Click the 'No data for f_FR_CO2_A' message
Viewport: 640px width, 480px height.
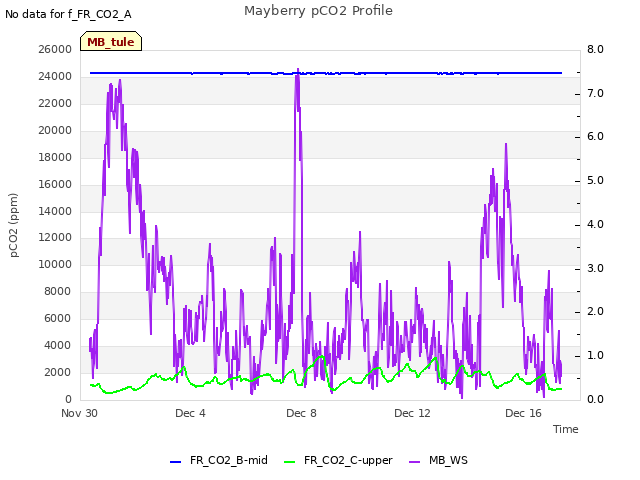pyautogui.click(x=68, y=14)
